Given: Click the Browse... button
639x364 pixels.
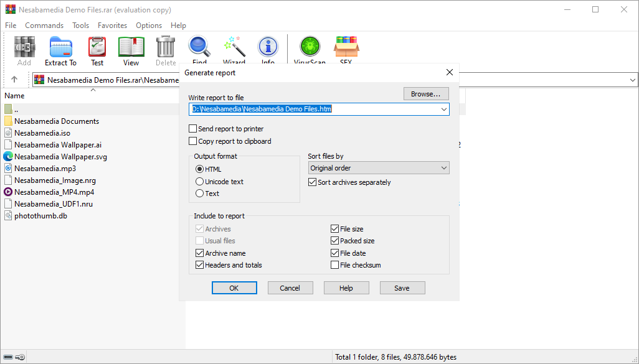Looking at the screenshot, I should pos(426,94).
